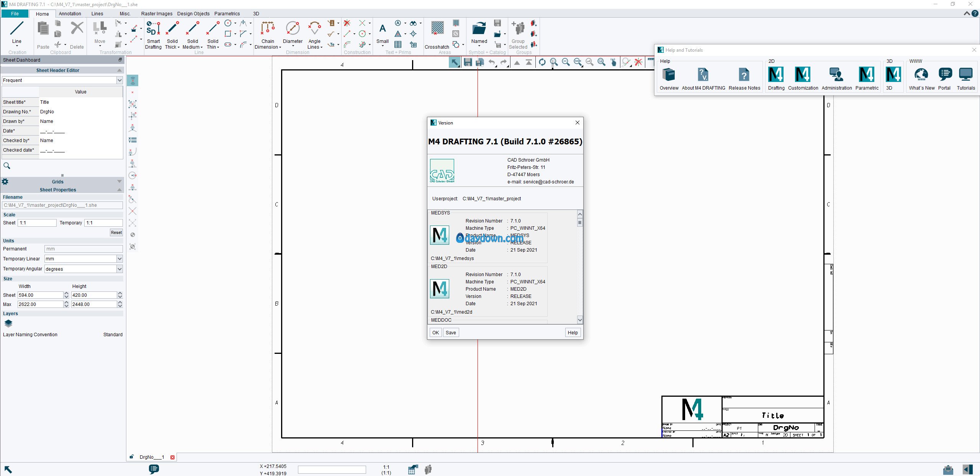Viewport: 980px width, 476px height.
Task: Click the undo arrow in the drawing toolbar
Action: pyautogui.click(x=492, y=62)
